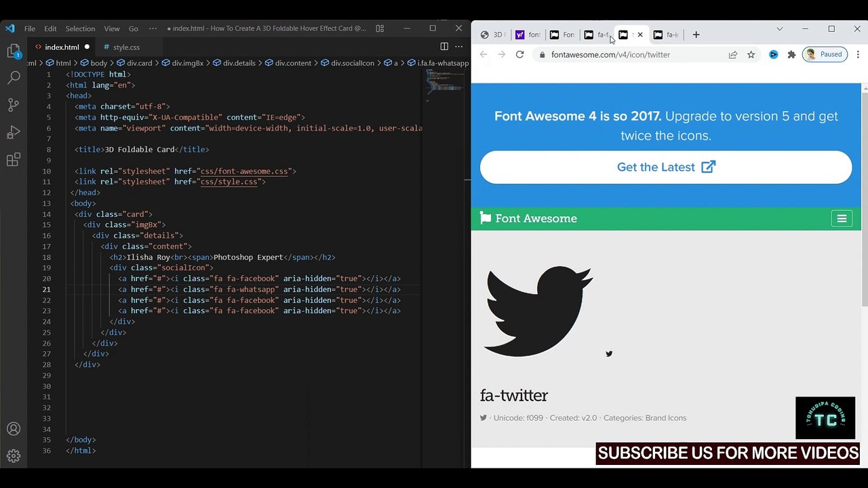The image size is (868, 488).
Task: Switch to the 'fa-ii' browser tab
Action: coord(666,35)
